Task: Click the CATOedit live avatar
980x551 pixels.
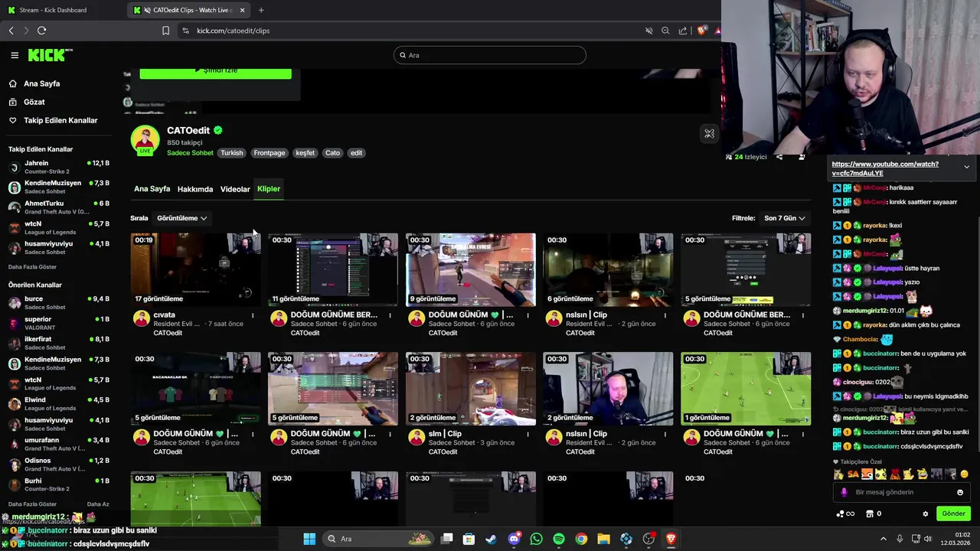Action: point(145,140)
